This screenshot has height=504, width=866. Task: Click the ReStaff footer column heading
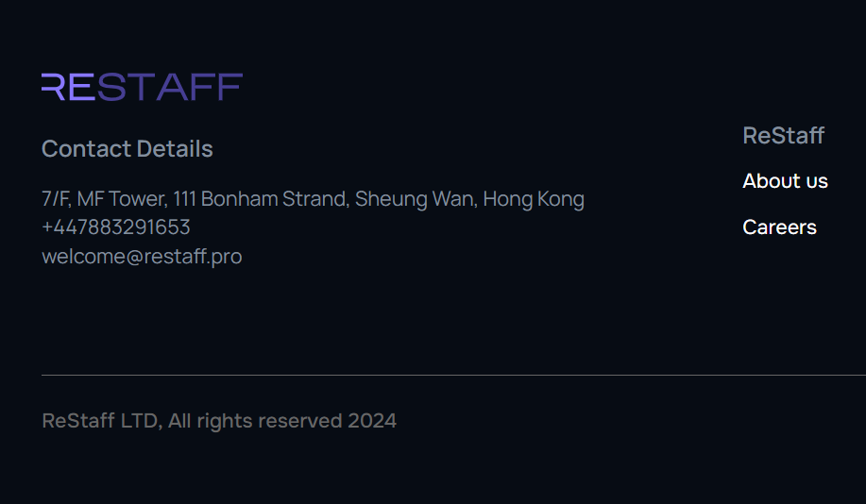click(783, 135)
